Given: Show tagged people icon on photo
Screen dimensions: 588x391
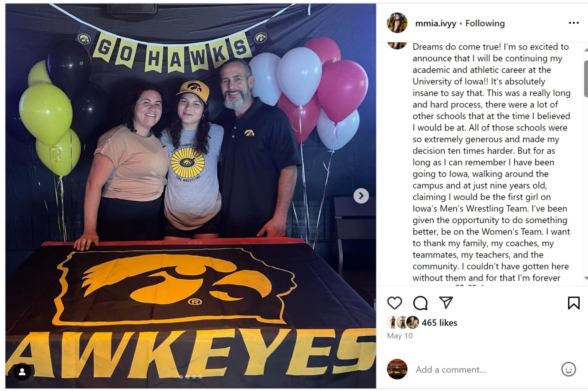Looking at the screenshot, I should coord(22,371).
